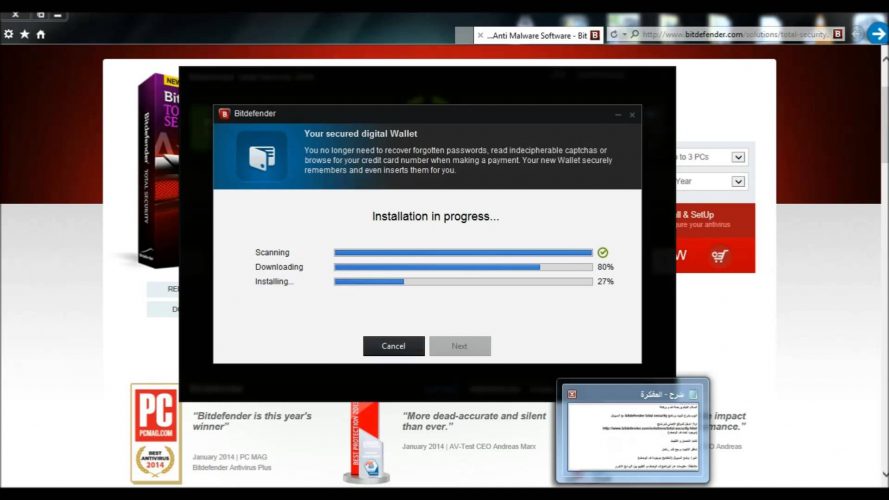Click the blue forward arrow button
This screenshot has height=500, width=889.
[878, 34]
